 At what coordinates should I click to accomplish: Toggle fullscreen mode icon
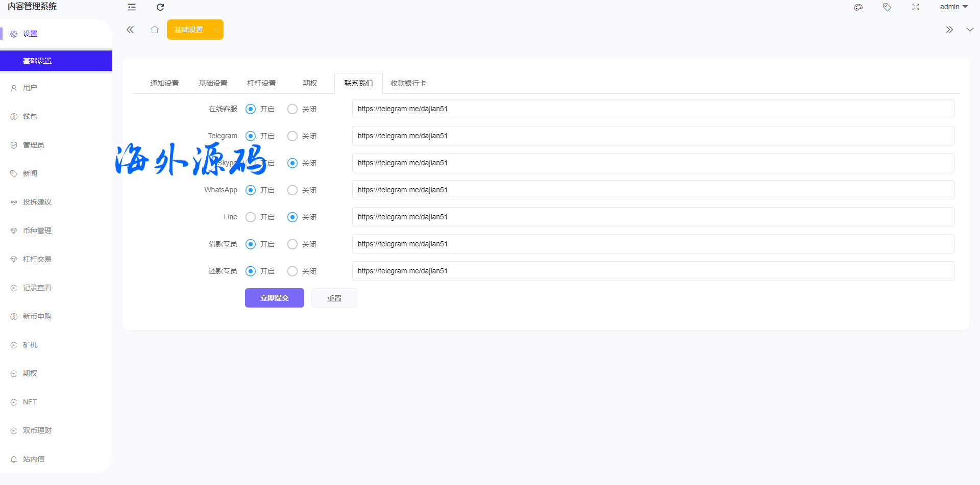(916, 7)
